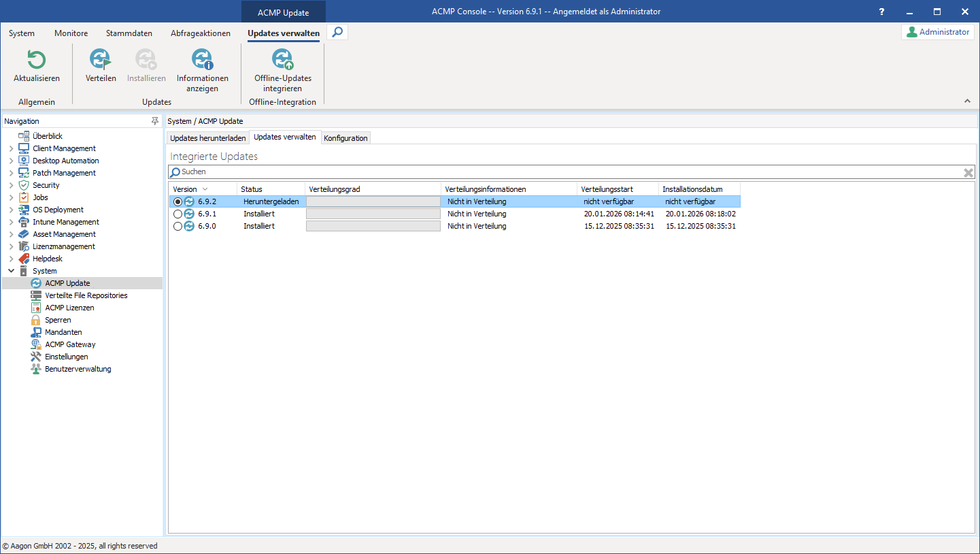Image resolution: width=980 pixels, height=554 pixels.
Task: Open the Sperren lock section
Action: [58, 319]
